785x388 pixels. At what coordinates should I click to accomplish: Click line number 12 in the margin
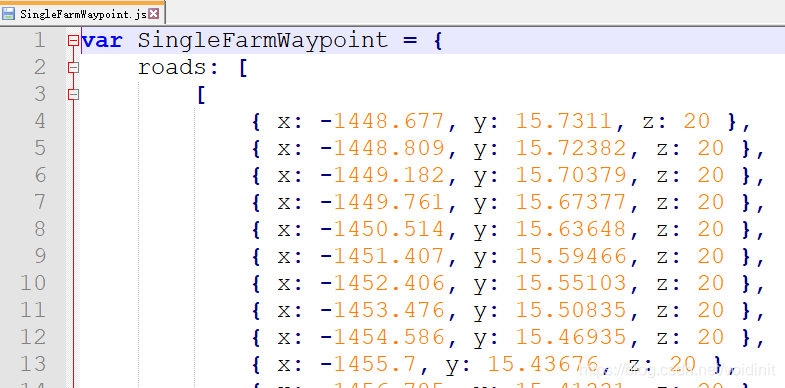(x=33, y=338)
